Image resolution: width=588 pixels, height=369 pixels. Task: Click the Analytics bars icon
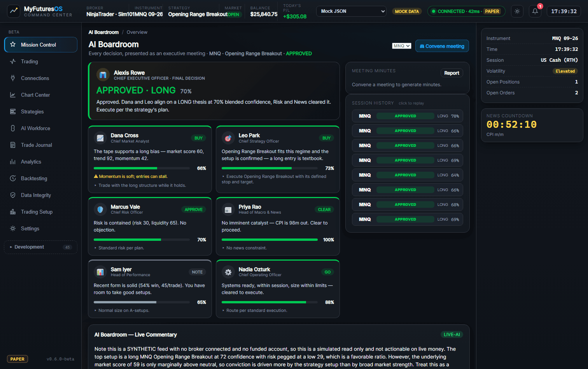13,162
